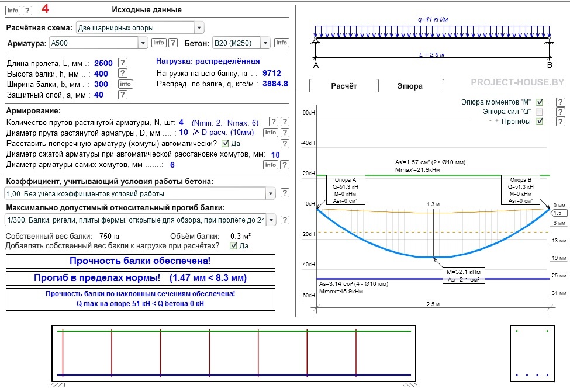Image resolution: width=570 pixels, height=392 pixels.
Task: Open help for maximum deflection dropdown
Action: click(x=285, y=220)
